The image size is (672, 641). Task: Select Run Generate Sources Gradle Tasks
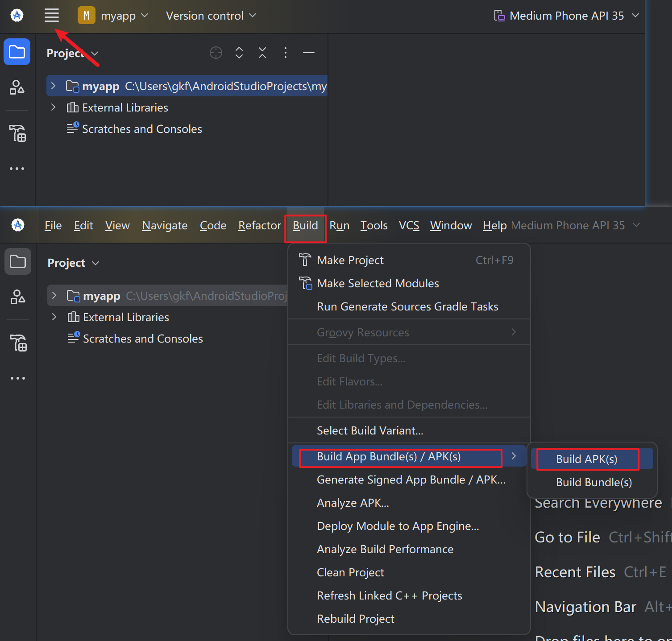409,306
